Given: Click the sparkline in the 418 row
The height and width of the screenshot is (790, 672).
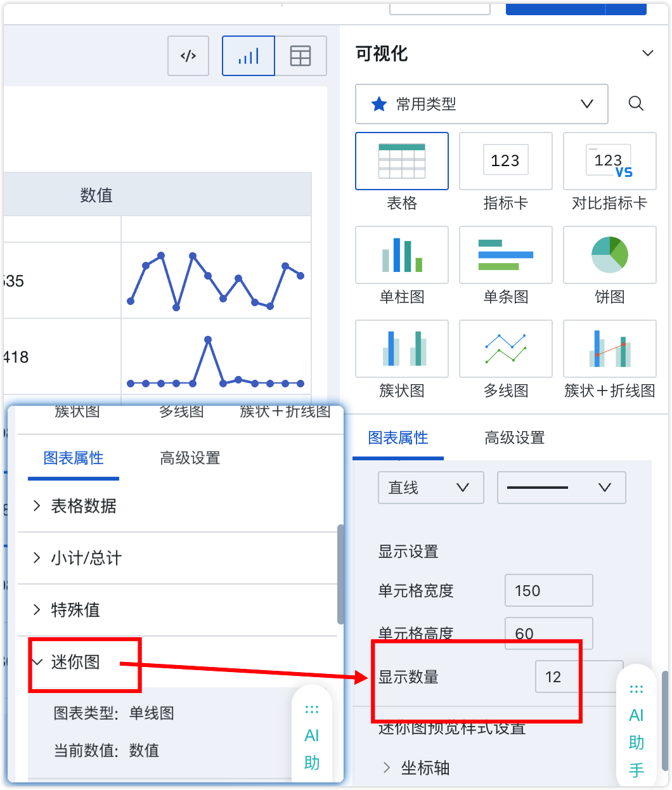Looking at the screenshot, I should click(216, 363).
